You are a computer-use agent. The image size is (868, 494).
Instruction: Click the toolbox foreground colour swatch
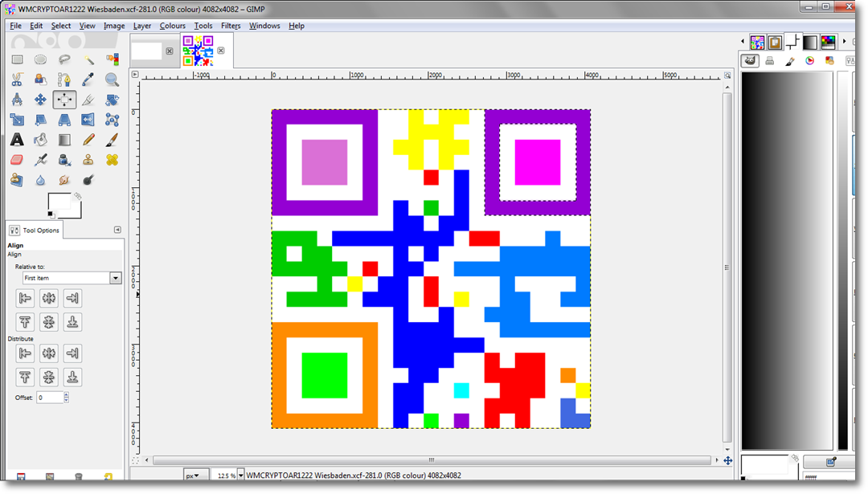click(x=58, y=202)
